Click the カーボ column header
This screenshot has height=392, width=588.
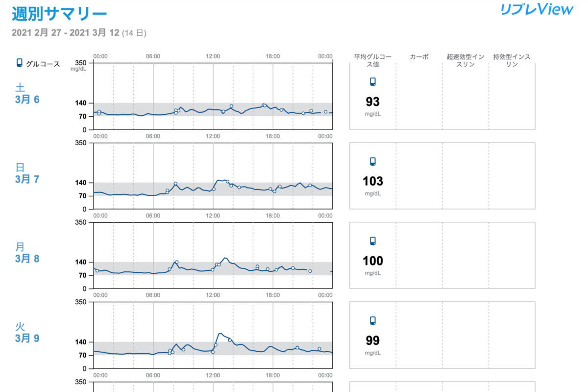419,57
